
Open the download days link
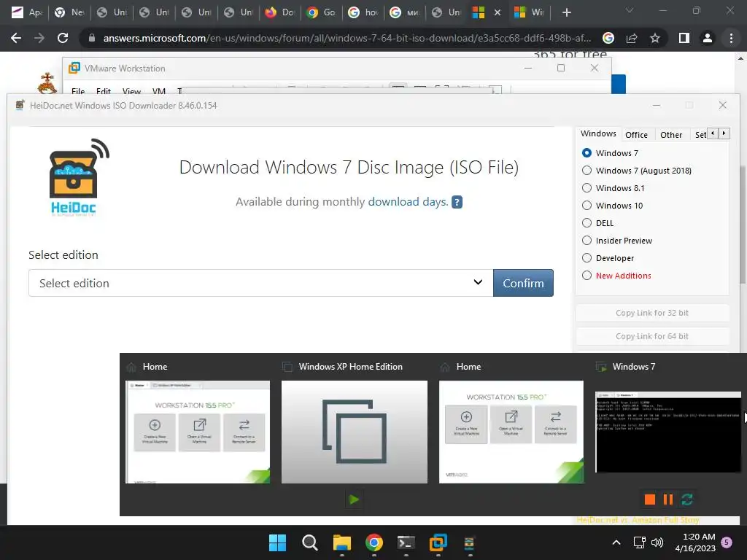[407, 202]
